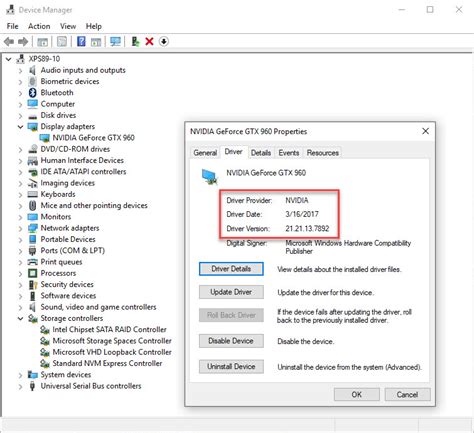The width and height of the screenshot is (474, 433).
Task: Click the Driver Details button
Action: click(231, 269)
